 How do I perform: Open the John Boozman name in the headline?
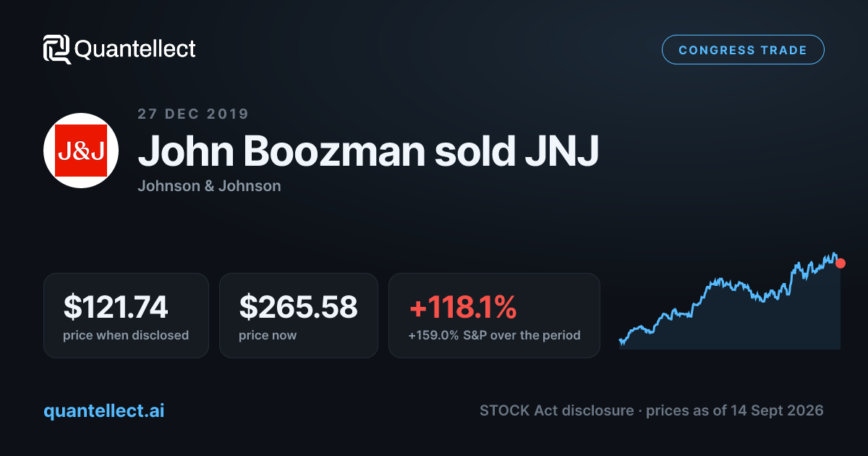[279, 151]
